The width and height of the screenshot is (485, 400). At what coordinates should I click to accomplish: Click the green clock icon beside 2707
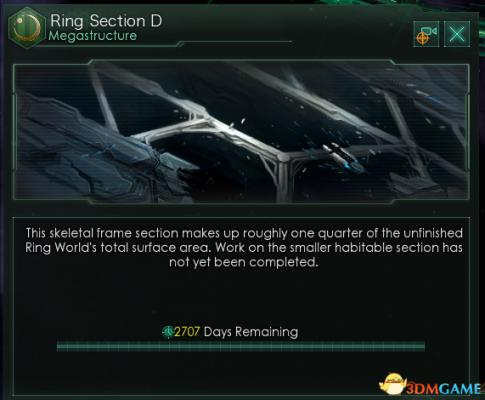pos(168,332)
